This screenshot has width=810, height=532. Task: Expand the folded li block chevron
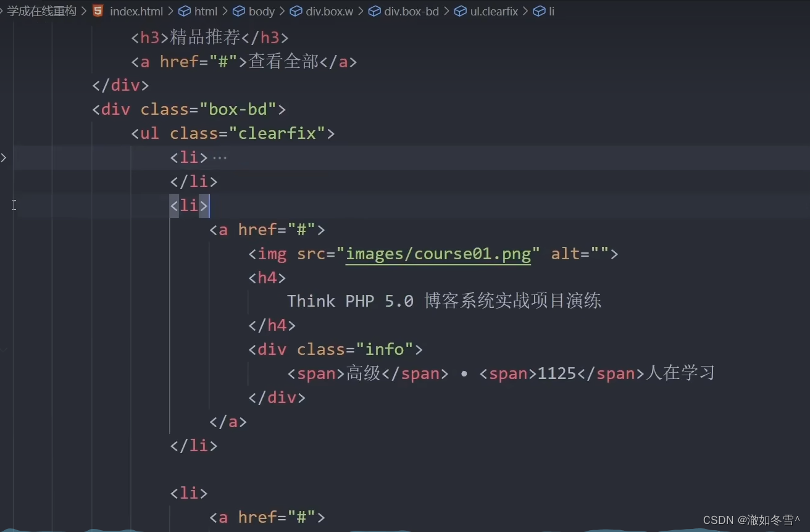point(4,157)
